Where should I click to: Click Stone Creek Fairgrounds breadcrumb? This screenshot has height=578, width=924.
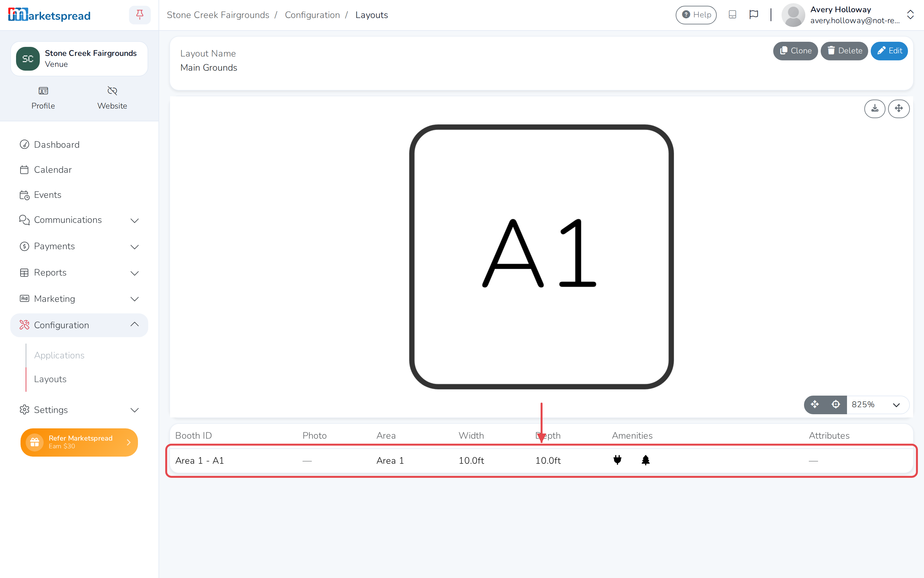tap(218, 15)
